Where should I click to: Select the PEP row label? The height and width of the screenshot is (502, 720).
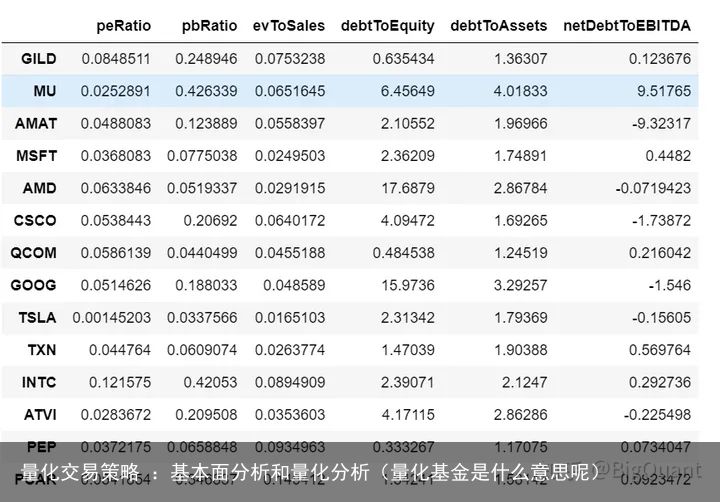point(42,447)
